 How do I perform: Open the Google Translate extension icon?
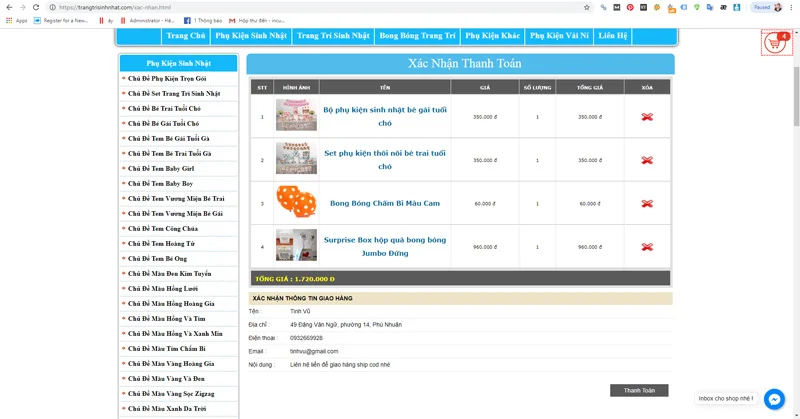click(x=710, y=7)
